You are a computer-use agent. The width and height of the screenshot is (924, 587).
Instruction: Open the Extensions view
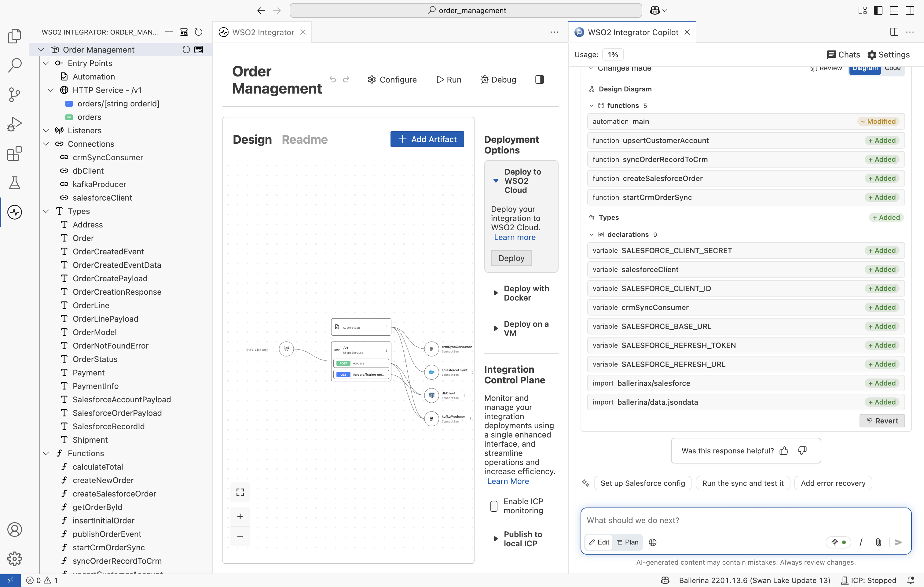(14, 153)
